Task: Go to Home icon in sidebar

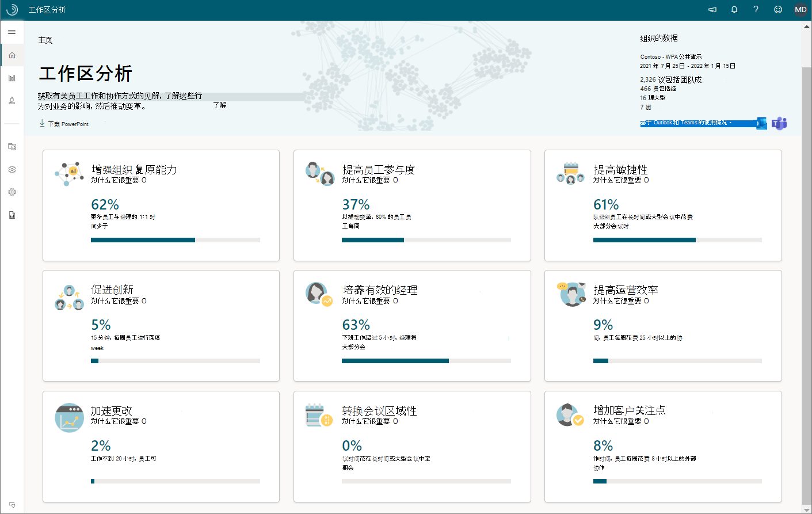Action: pos(12,55)
